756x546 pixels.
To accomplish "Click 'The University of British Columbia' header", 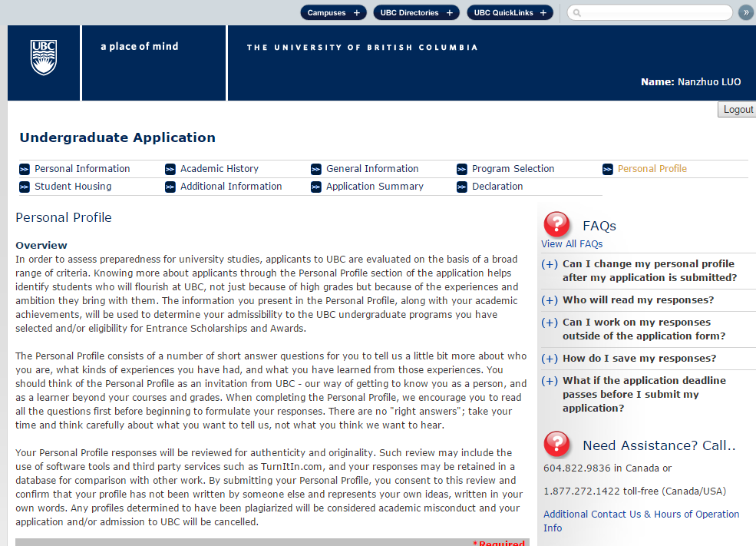I will coord(362,48).
